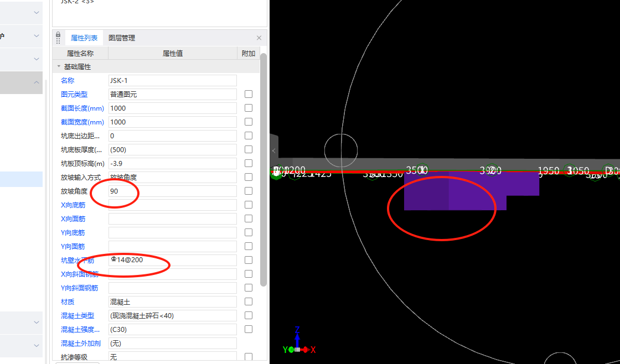620x364 pixels.
Task: Collapse the expanded sidebar section with the up chevron
Action: point(37,82)
